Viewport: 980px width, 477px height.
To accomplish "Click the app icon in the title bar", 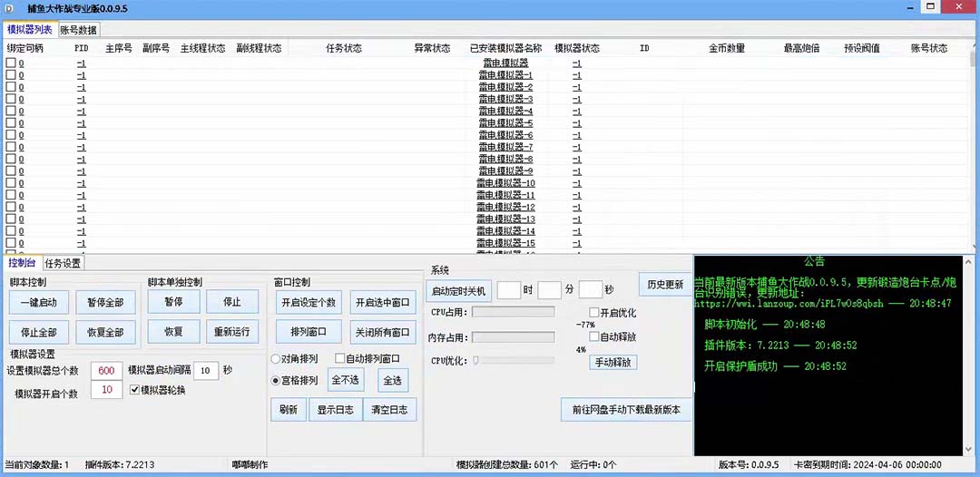I will 10,9.
